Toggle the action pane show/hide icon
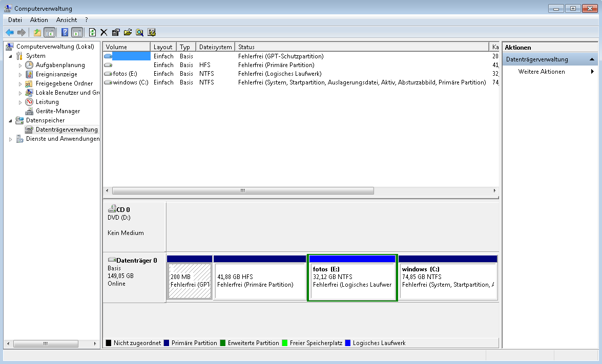Image resolution: width=602 pixels, height=364 pixels. 77,33
